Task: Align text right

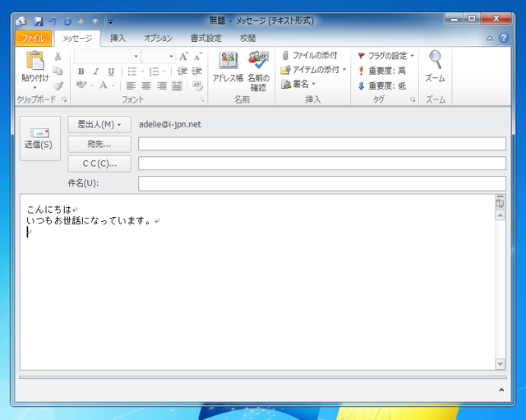Action: [x=162, y=85]
